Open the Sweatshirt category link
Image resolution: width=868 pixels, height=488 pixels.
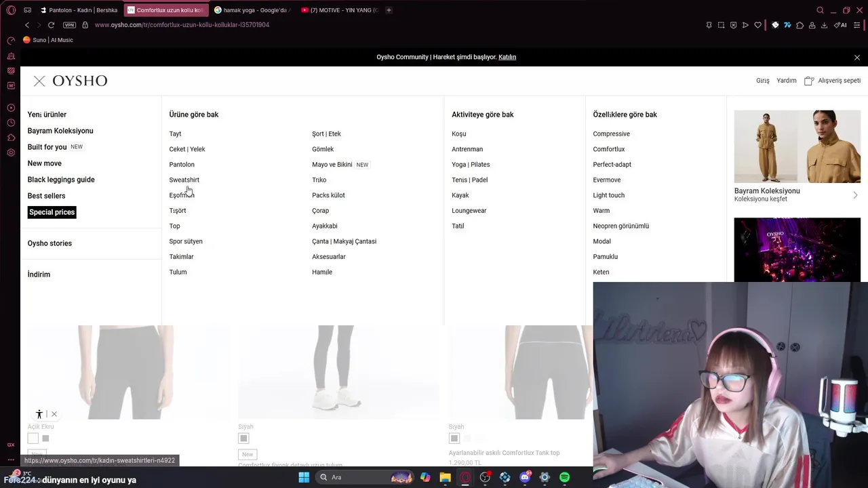[x=184, y=180]
